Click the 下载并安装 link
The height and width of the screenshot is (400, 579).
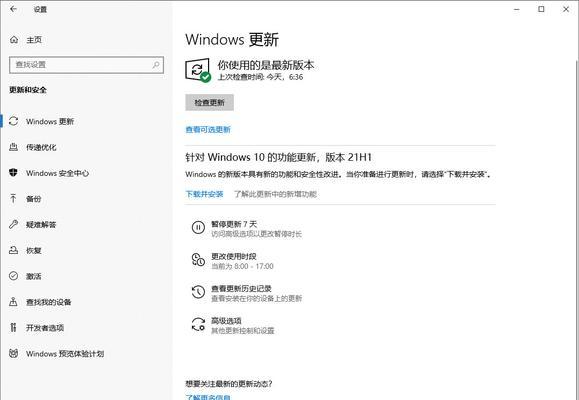pyautogui.click(x=204, y=194)
